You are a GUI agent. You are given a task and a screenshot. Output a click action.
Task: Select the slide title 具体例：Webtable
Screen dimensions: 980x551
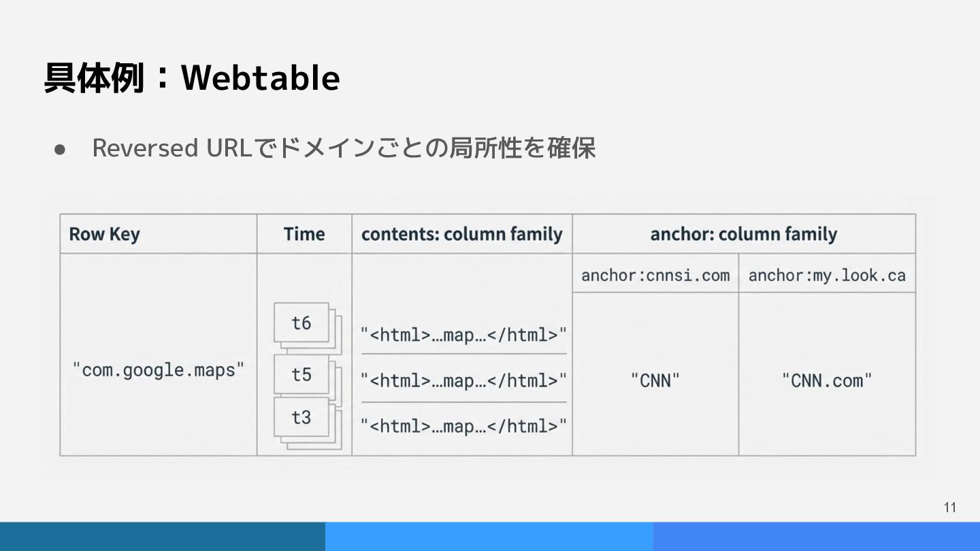(191, 78)
